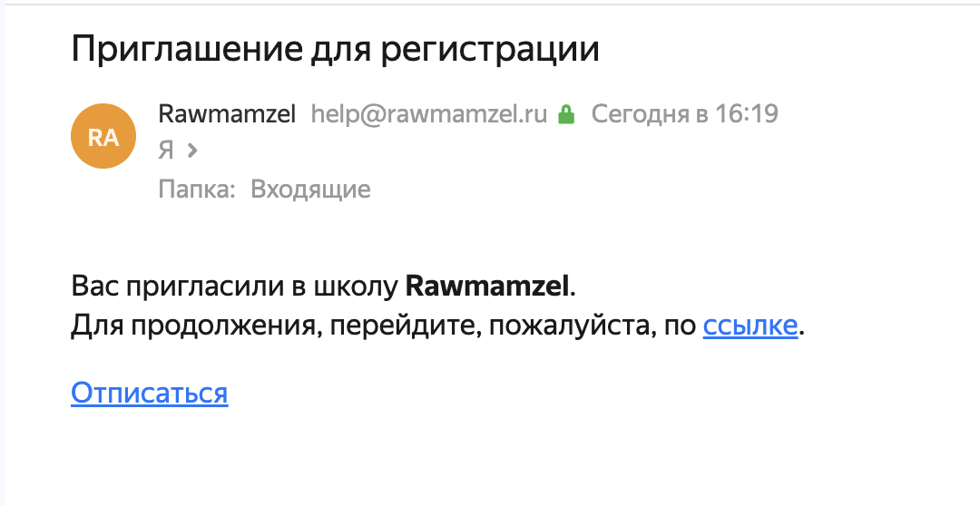Click the Отписаться unsubscribe link
Screen dimensions: 980x506
pyautogui.click(x=150, y=393)
